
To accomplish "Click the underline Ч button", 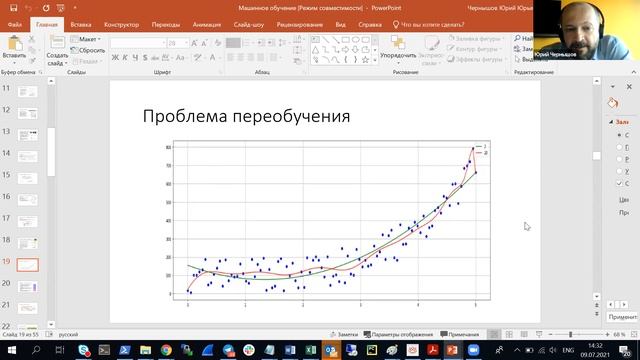I will point(135,58).
